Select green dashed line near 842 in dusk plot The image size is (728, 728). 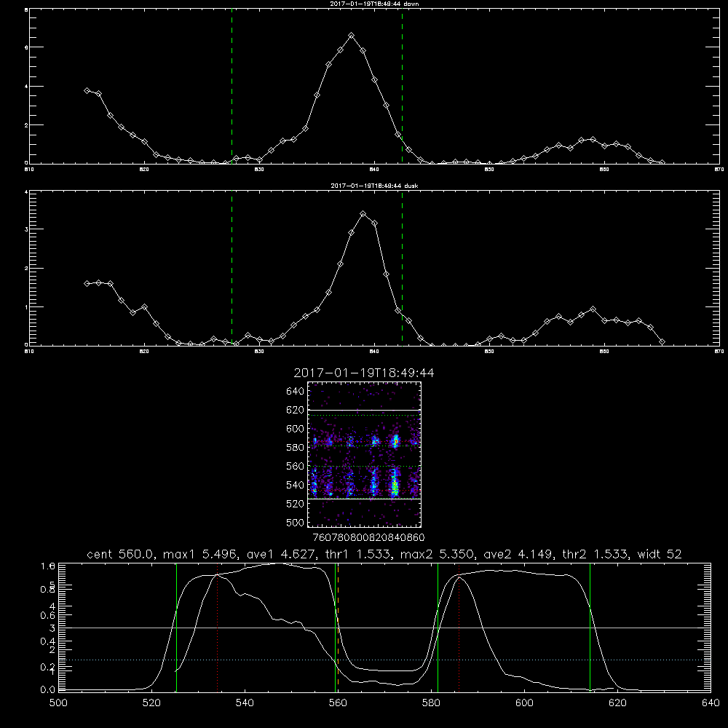(402, 268)
